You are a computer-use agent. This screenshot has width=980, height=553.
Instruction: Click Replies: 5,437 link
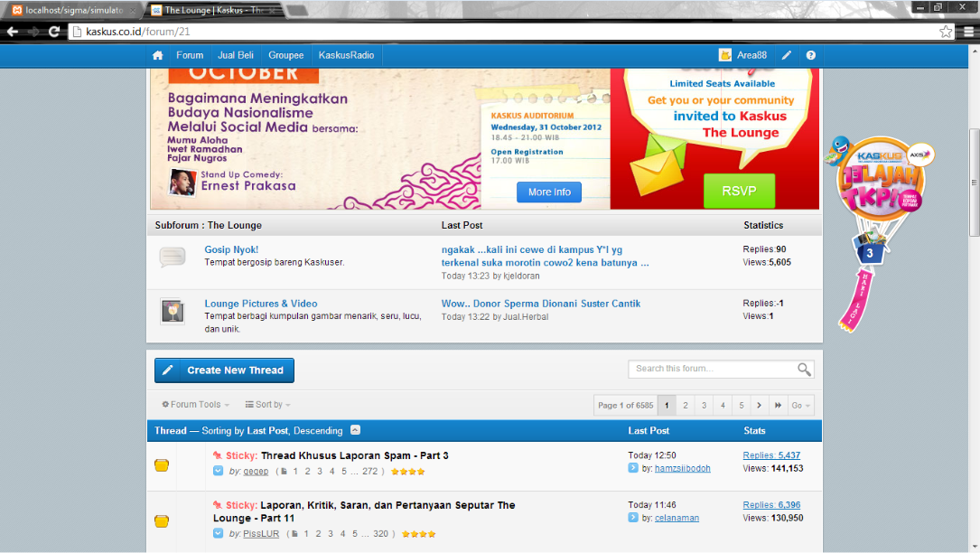(x=771, y=455)
